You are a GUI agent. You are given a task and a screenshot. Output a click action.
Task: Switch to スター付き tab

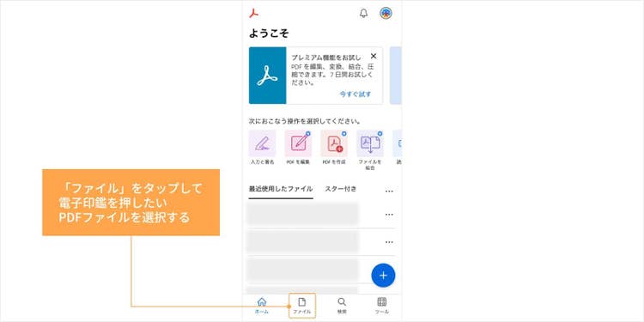pyautogui.click(x=341, y=190)
